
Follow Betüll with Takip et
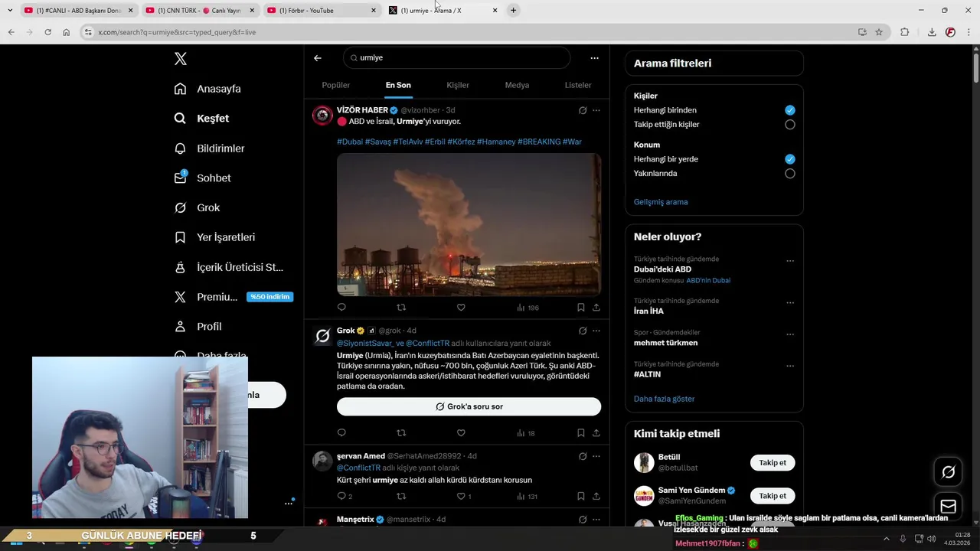773,463
